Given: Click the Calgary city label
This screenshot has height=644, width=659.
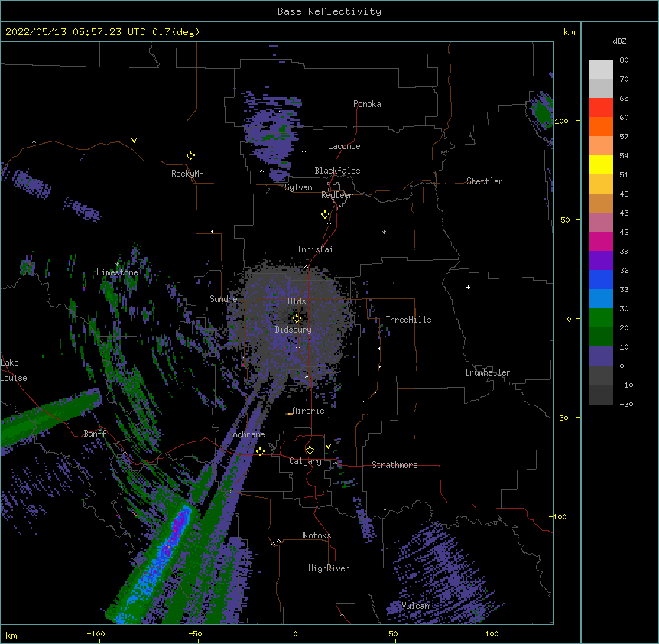Looking at the screenshot, I should [x=305, y=461].
